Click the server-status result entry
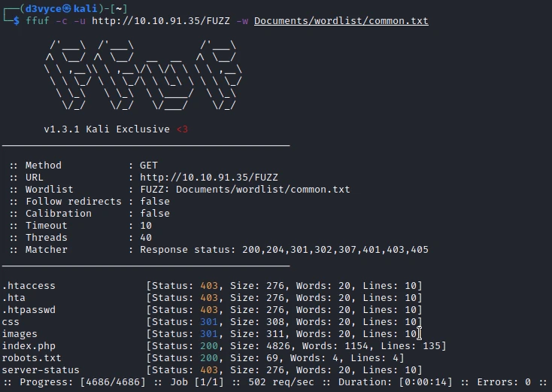The height and width of the screenshot is (392, 552). [x=41, y=370]
